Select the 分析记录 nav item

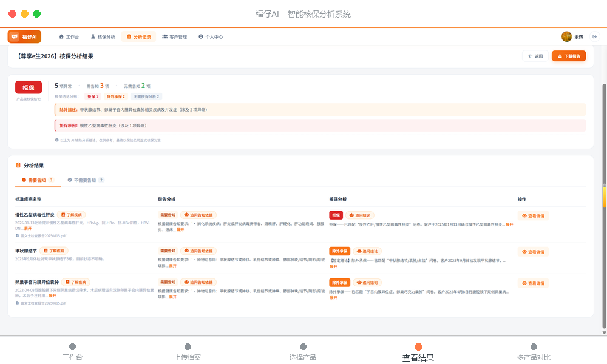[x=138, y=37]
